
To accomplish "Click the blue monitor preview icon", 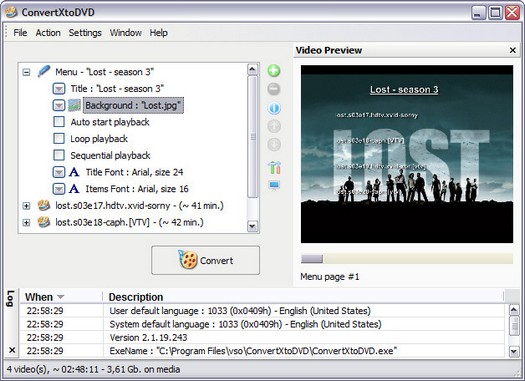I will 274,185.
